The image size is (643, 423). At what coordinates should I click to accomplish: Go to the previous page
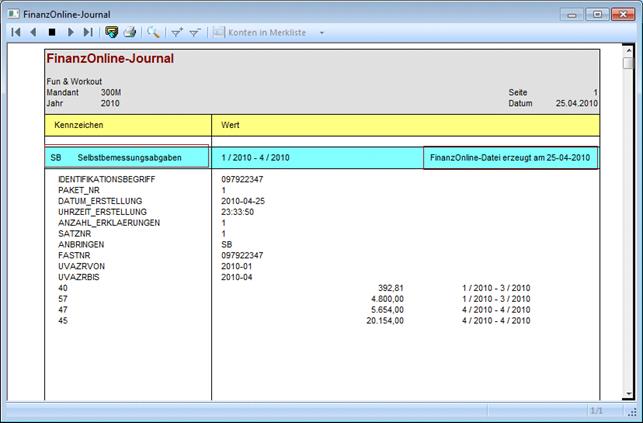(33, 33)
